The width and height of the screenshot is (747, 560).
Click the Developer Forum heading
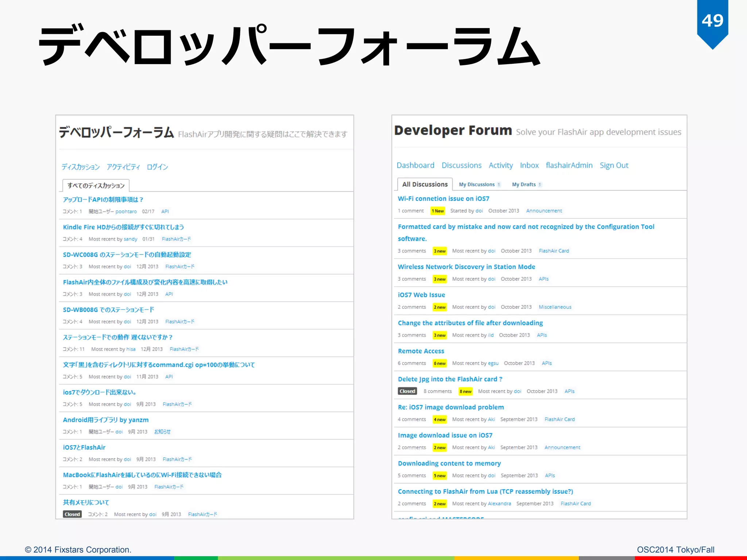[x=453, y=130]
